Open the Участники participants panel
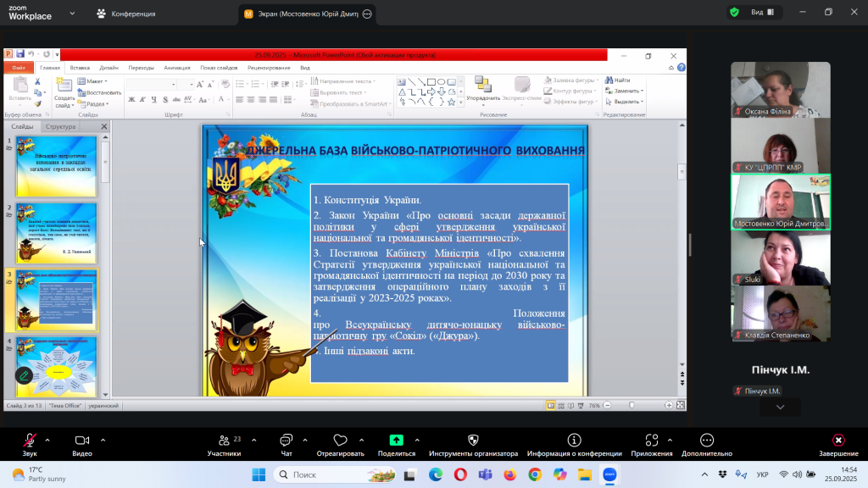Screen dimensions: 868x488 coord(224,441)
